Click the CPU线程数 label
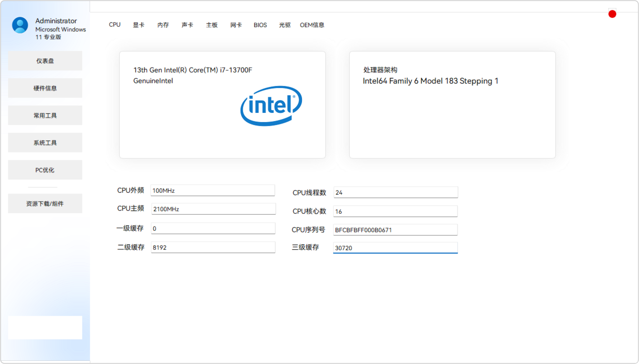The width and height of the screenshot is (639, 364). tap(309, 193)
